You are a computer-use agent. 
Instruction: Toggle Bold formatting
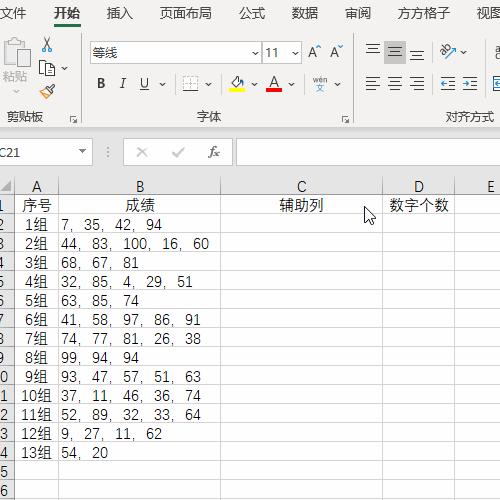coord(101,83)
